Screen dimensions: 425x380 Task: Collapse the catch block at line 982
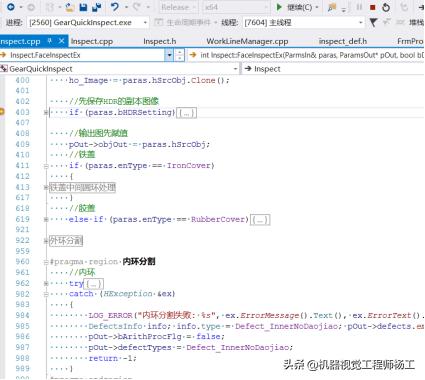click(46, 294)
